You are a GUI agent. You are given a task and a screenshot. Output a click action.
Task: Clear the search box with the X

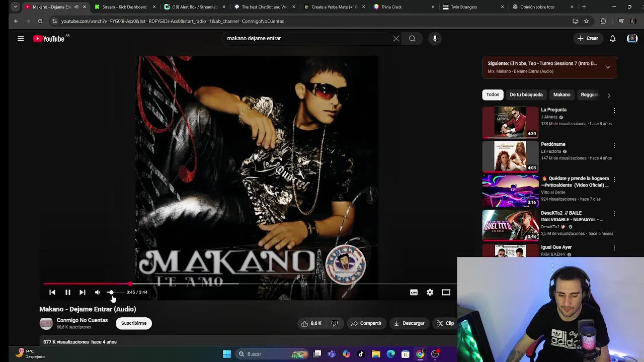pyautogui.click(x=396, y=38)
